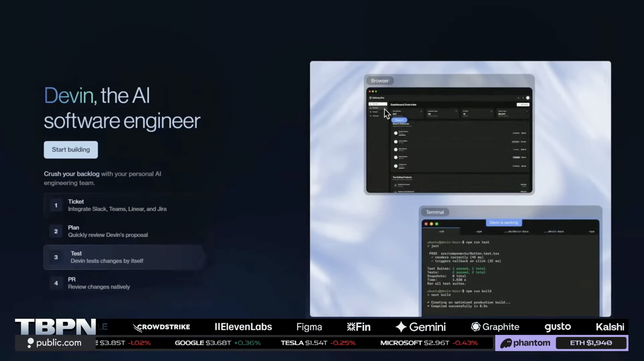Click the "Test Suites: 1 passed" line

[456, 269]
